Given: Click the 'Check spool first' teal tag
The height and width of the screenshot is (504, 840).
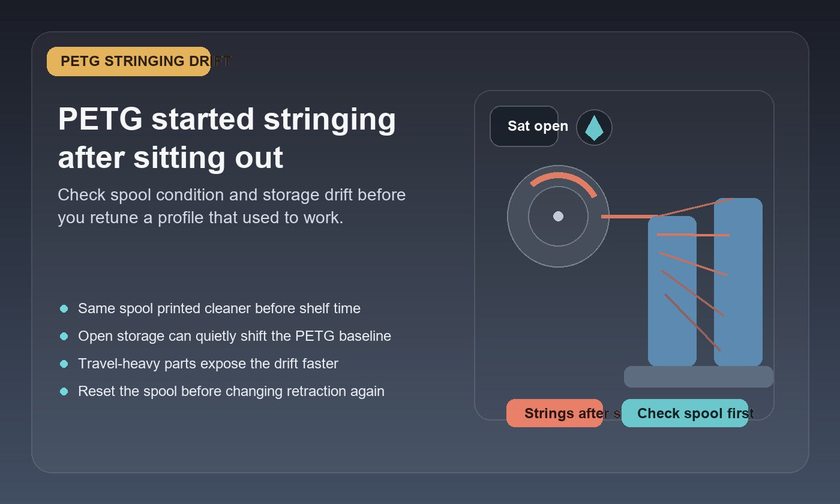Looking at the screenshot, I should click(685, 413).
